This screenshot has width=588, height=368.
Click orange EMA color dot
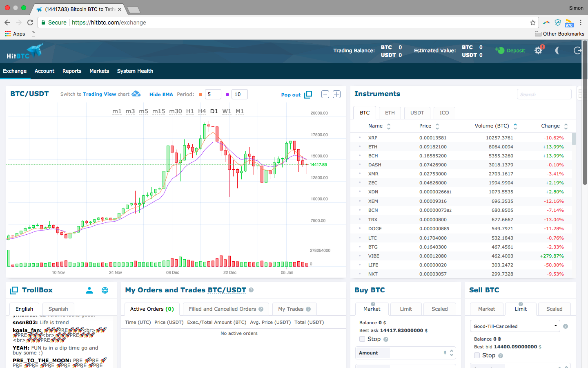click(200, 94)
